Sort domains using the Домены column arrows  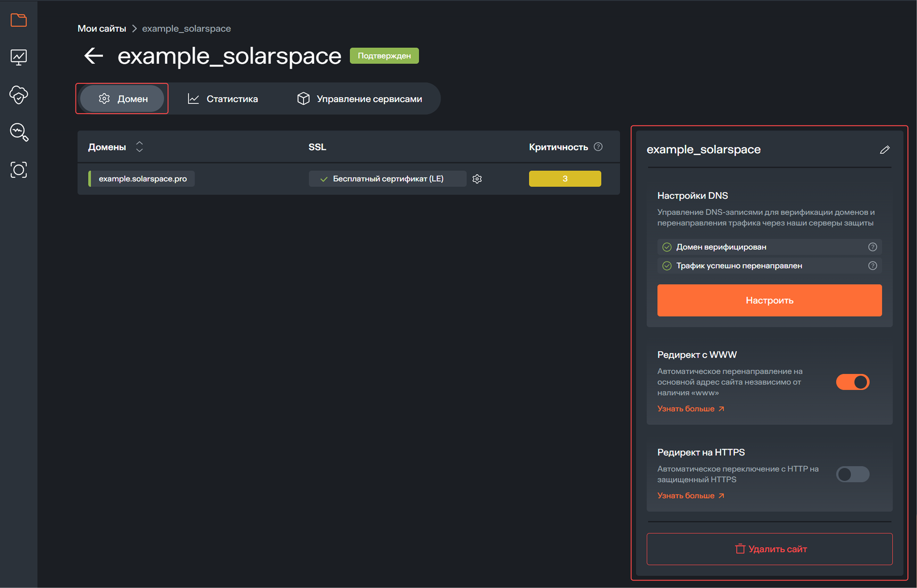[x=140, y=146]
